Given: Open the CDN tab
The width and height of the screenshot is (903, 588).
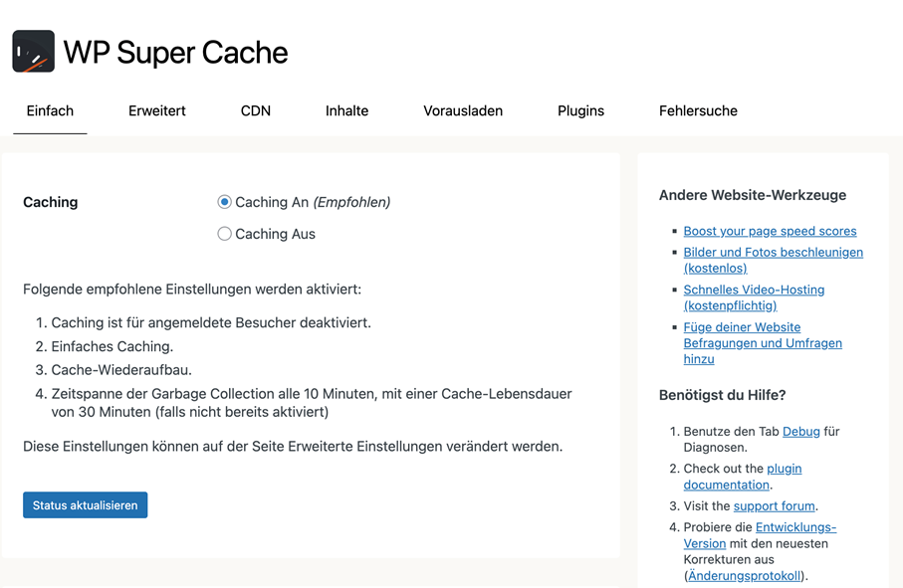Looking at the screenshot, I should click(x=256, y=110).
